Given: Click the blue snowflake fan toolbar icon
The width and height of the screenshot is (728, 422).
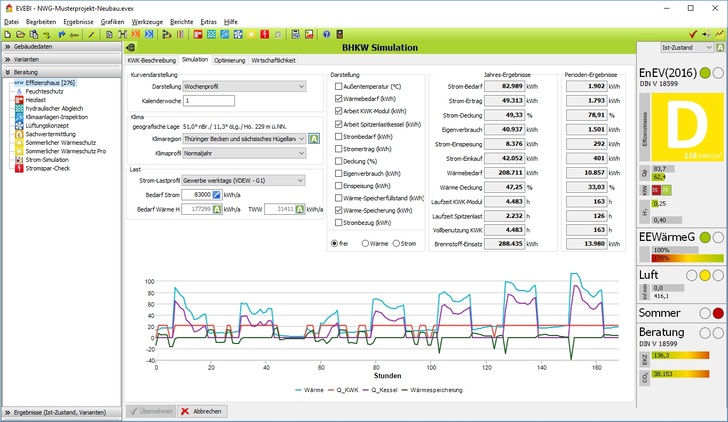Looking at the screenshot, I should click(238, 34).
